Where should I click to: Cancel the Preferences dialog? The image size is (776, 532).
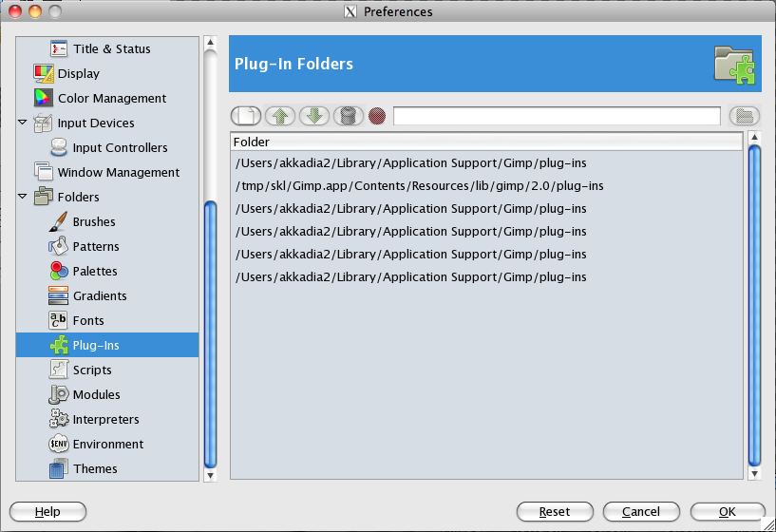tap(641, 511)
